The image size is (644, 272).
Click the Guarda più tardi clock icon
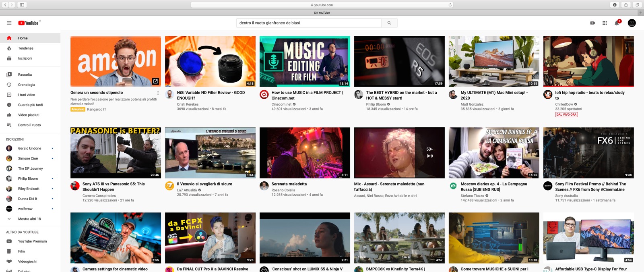(x=9, y=105)
